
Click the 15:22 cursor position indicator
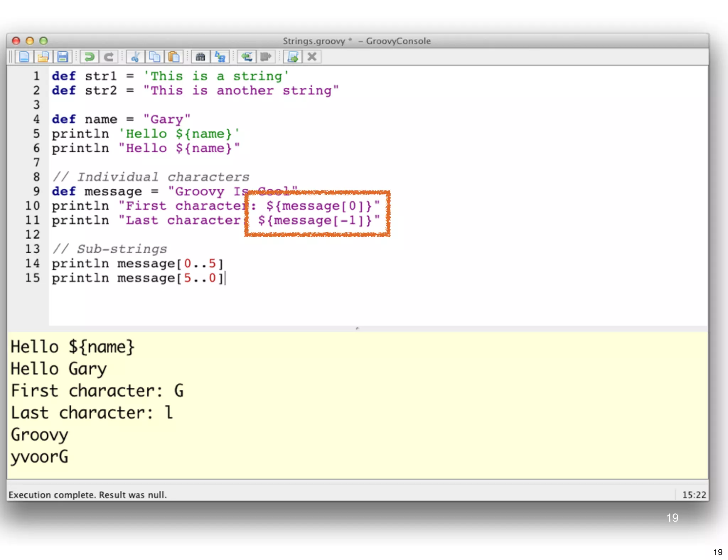pos(694,495)
